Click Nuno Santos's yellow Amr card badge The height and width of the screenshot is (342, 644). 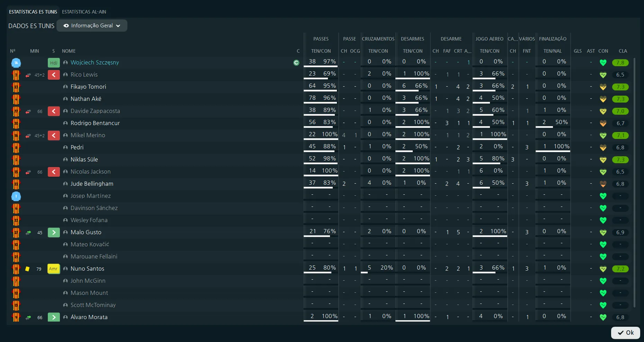click(x=54, y=269)
